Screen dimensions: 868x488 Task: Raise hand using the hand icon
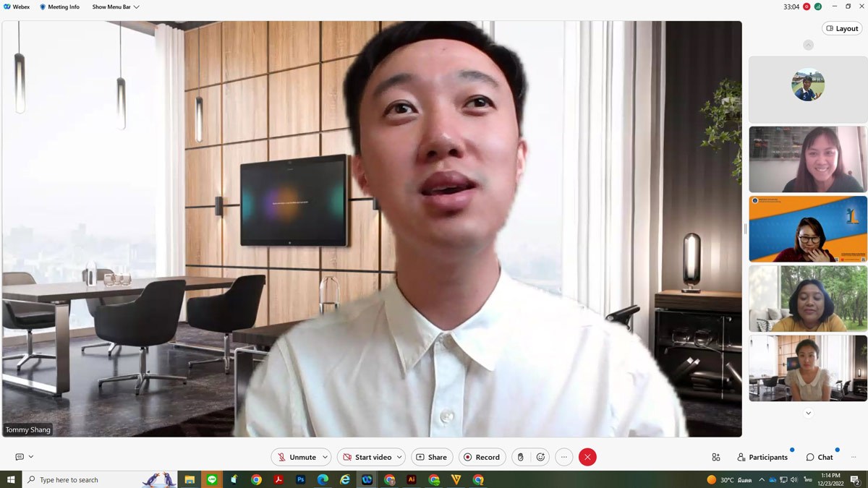point(520,457)
